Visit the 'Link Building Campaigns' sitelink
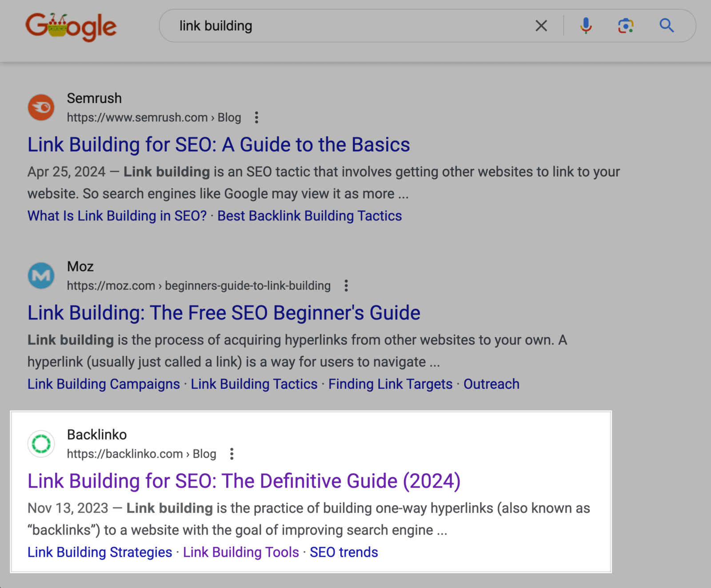711x588 pixels. (x=103, y=384)
